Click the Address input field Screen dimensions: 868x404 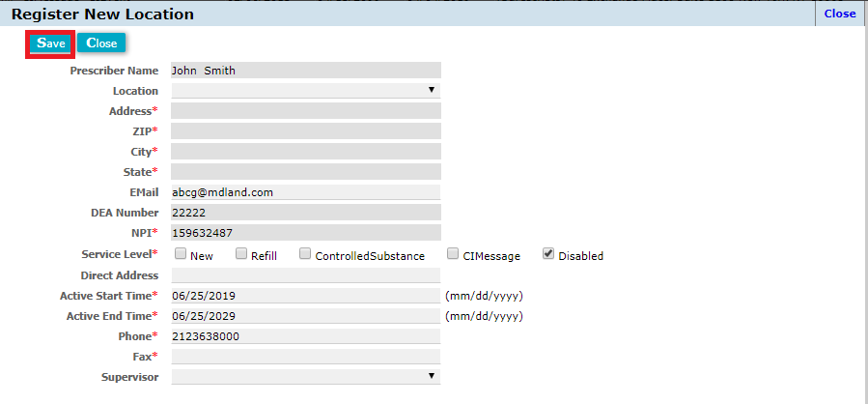(305, 111)
